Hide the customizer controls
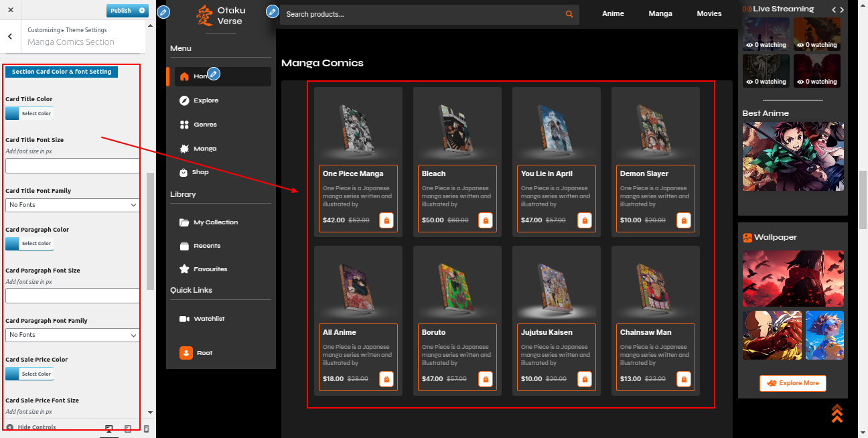868x438 pixels. click(31, 427)
